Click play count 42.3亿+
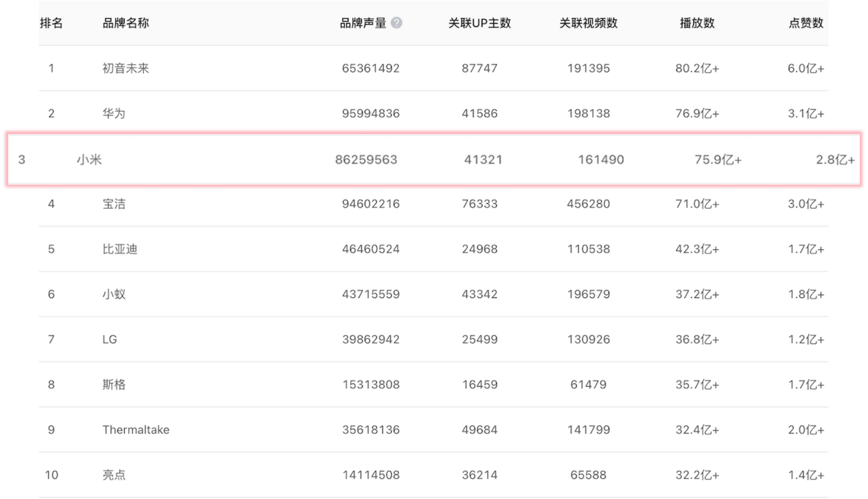 697,249
